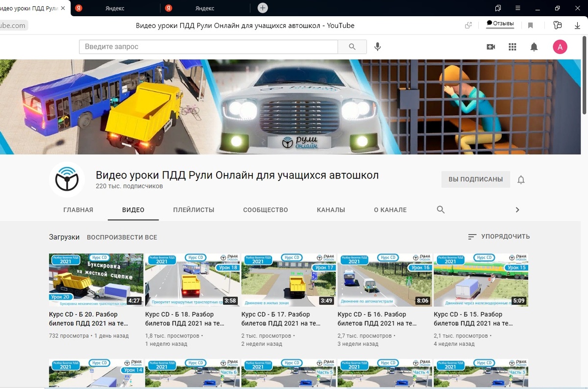Open title link Курс CD - Б 17
Image resolution: width=588 pixels, height=389 pixels.
[x=282, y=319]
